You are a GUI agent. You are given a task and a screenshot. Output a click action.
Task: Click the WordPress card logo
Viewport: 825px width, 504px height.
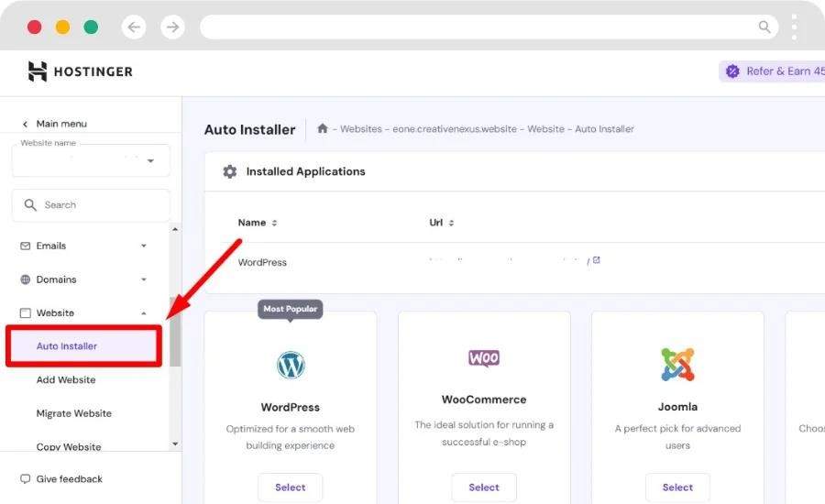click(x=291, y=365)
